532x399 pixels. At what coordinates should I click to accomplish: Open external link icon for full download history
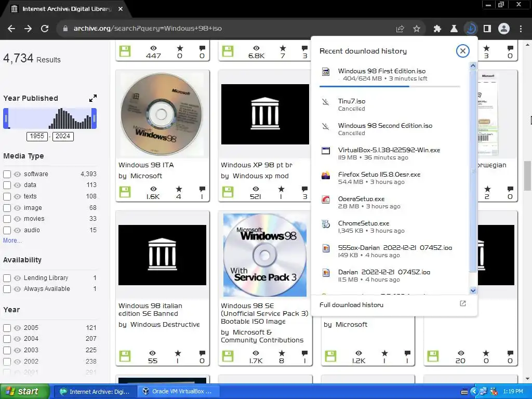tap(463, 303)
